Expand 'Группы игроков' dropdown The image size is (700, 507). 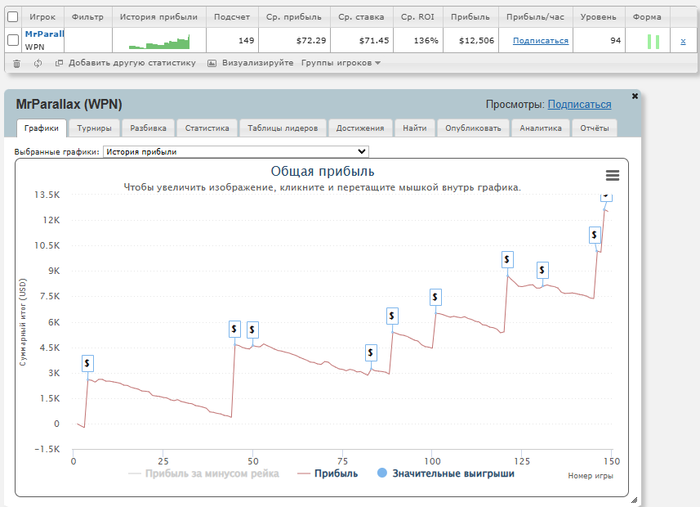point(341,63)
